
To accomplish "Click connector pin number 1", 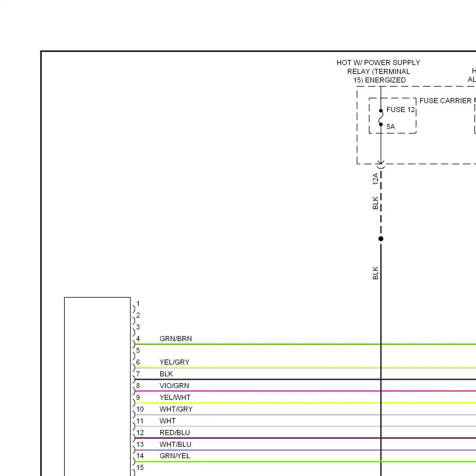I will [x=138, y=303].
